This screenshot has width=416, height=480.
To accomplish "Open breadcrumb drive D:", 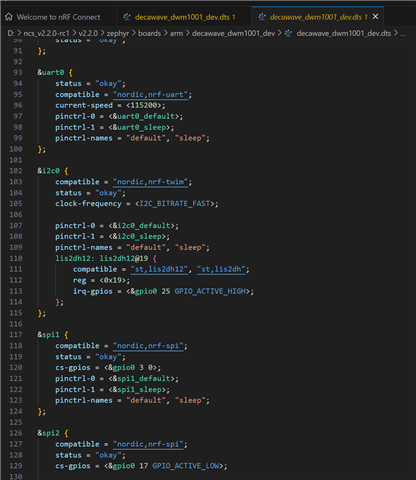I will click(11, 33).
